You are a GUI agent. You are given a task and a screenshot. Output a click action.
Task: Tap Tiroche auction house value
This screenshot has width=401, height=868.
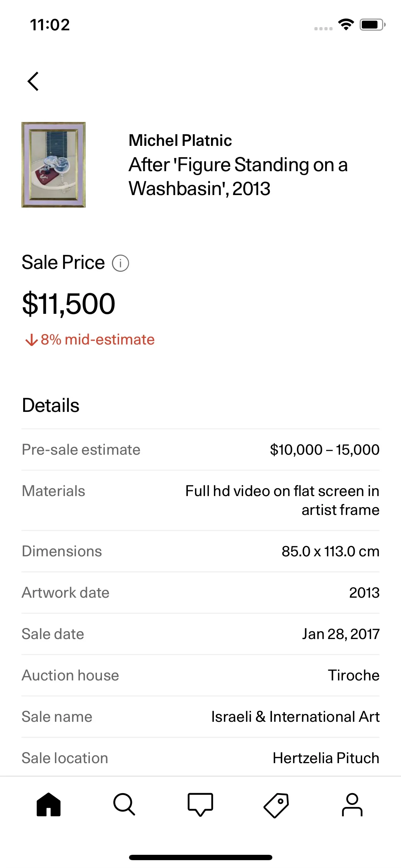(x=353, y=675)
